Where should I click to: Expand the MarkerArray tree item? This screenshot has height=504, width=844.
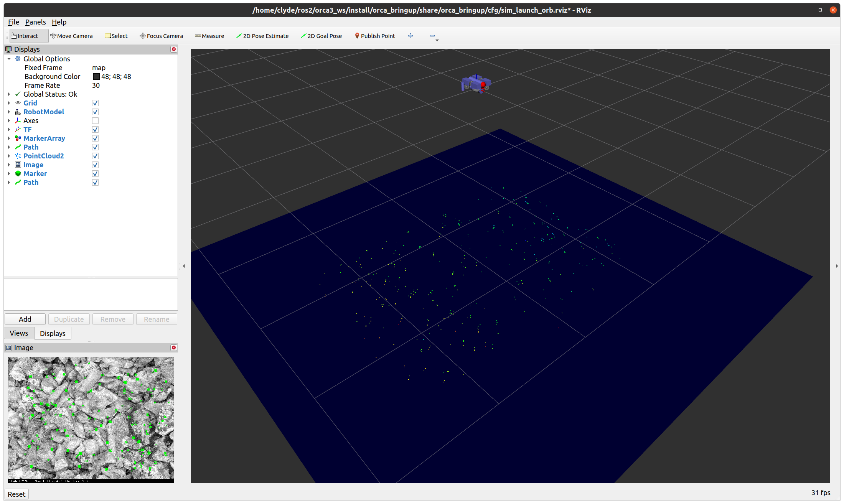pyautogui.click(x=9, y=138)
